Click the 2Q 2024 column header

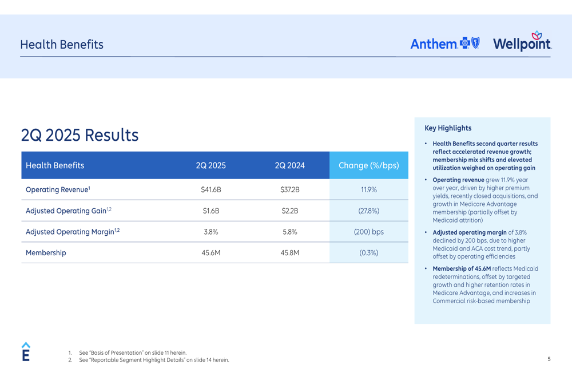289,165
